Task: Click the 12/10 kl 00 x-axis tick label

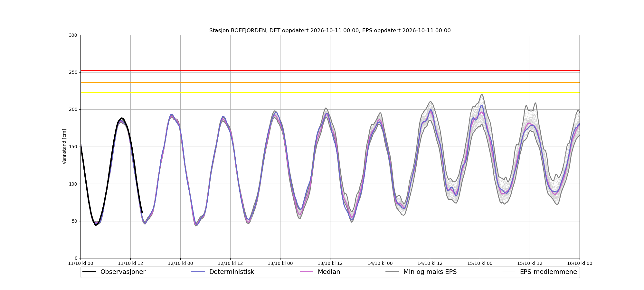Action: [180, 263]
